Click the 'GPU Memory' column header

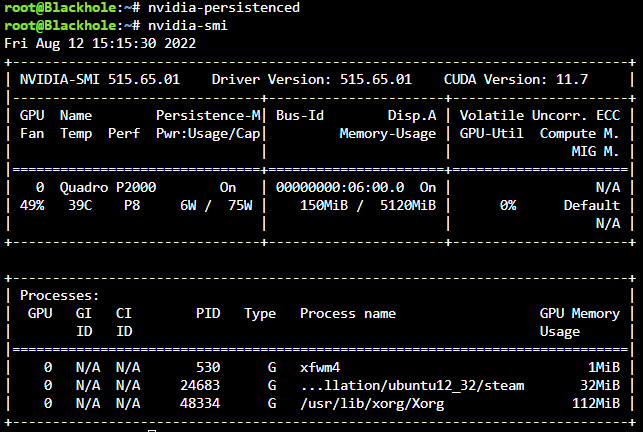tap(579, 313)
